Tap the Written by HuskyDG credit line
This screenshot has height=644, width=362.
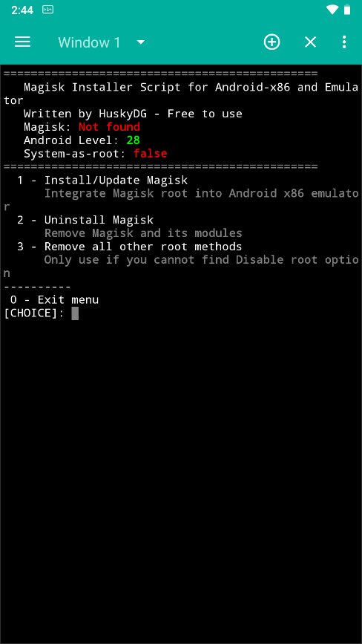click(x=133, y=114)
